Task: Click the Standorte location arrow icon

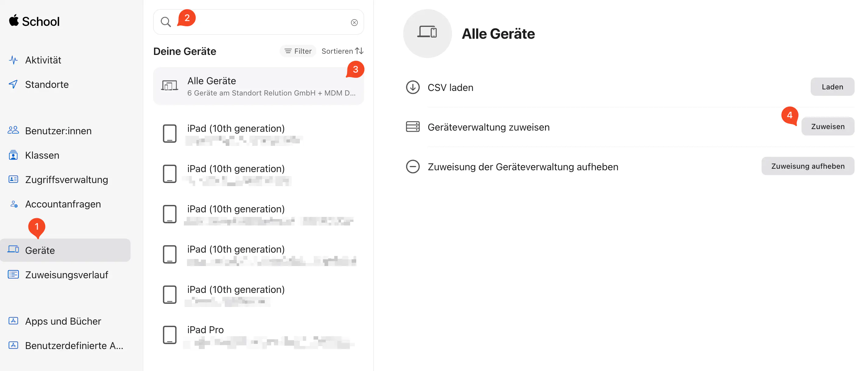Action: (x=13, y=84)
